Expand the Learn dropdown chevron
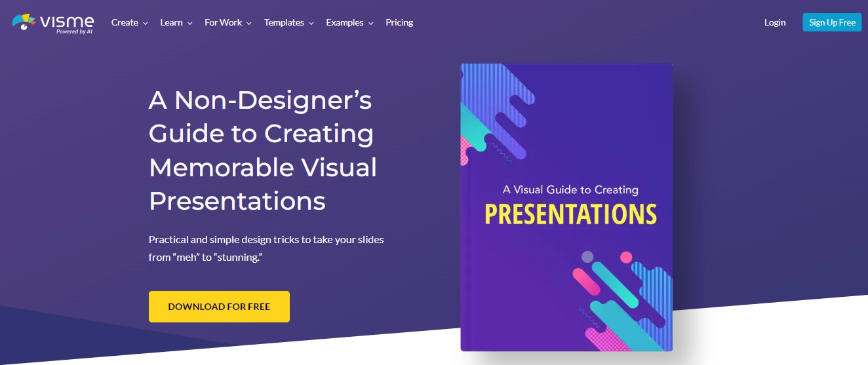 pyautogui.click(x=189, y=23)
